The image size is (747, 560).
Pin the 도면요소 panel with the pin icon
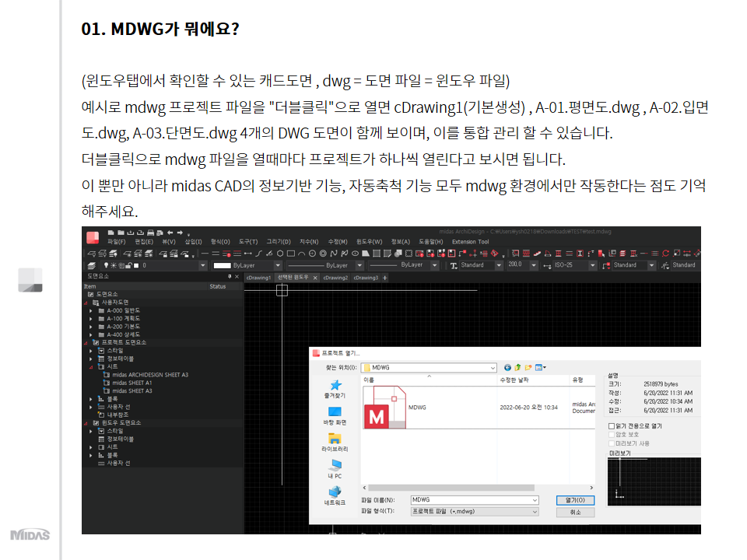click(230, 276)
